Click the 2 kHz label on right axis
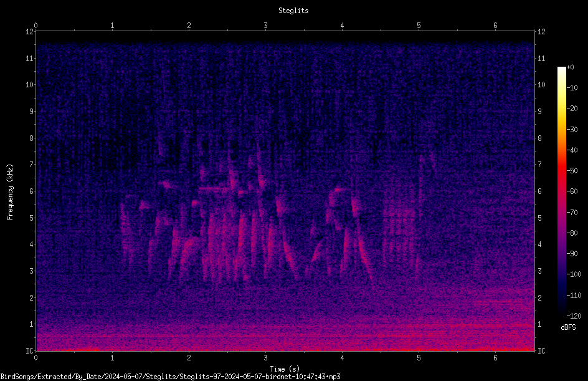This screenshot has height=381, width=588. [539, 297]
